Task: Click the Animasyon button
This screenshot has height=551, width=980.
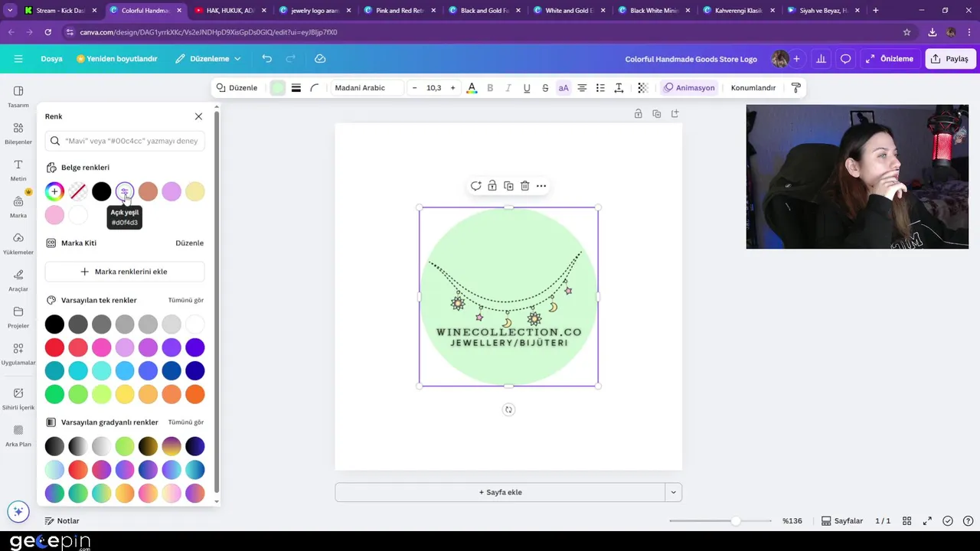Action: pos(689,88)
